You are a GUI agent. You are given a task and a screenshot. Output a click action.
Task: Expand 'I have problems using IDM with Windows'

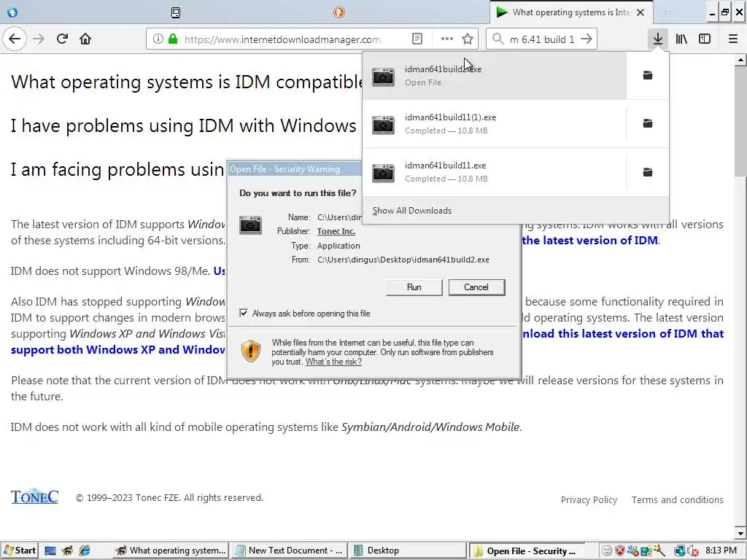tap(183, 125)
